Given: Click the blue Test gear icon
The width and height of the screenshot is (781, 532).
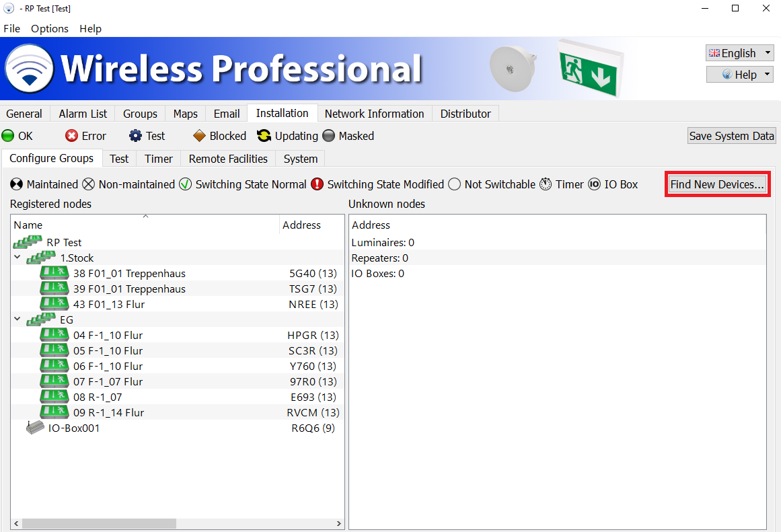Looking at the screenshot, I should [x=135, y=135].
